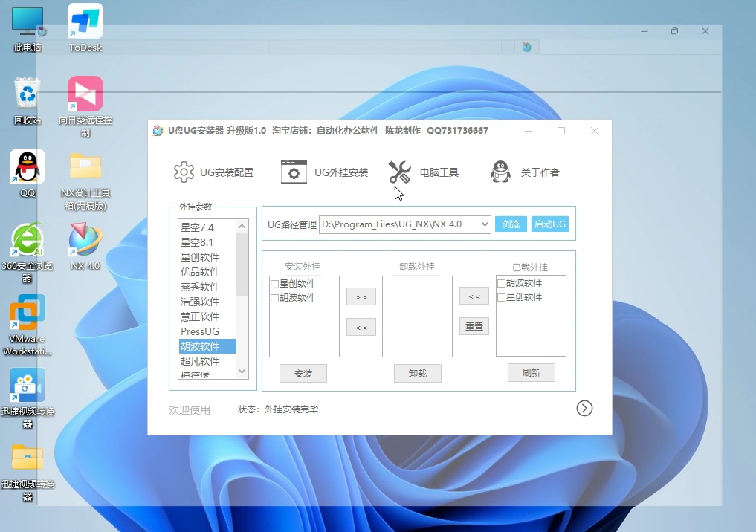Open 电脑工具 via the wrench icon
Viewport: 756px width, 532px height.
click(399, 172)
